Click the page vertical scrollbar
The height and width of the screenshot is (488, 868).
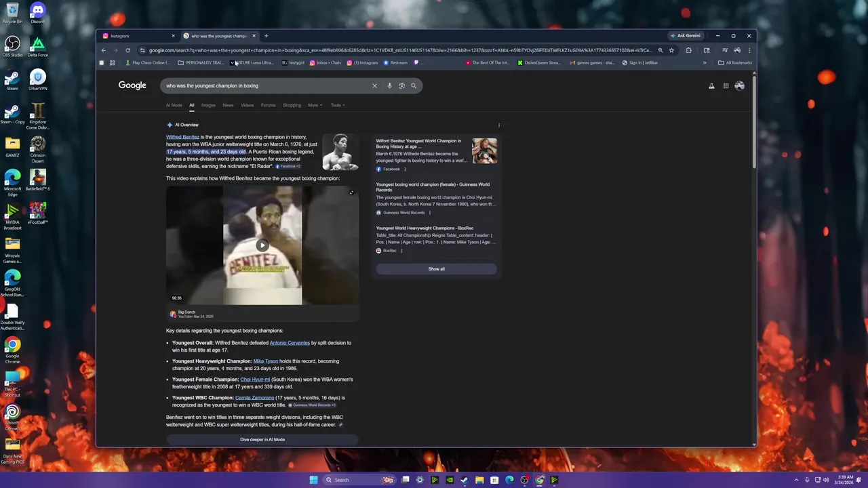pos(753,122)
